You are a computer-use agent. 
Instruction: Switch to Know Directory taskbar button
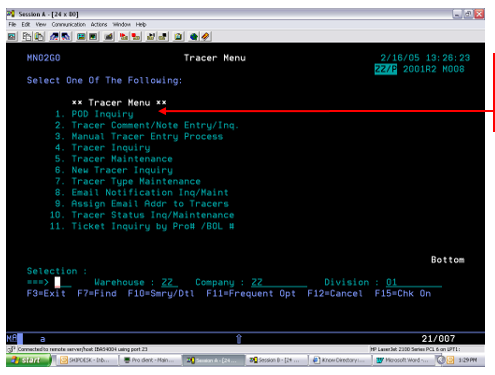[x=340, y=360]
